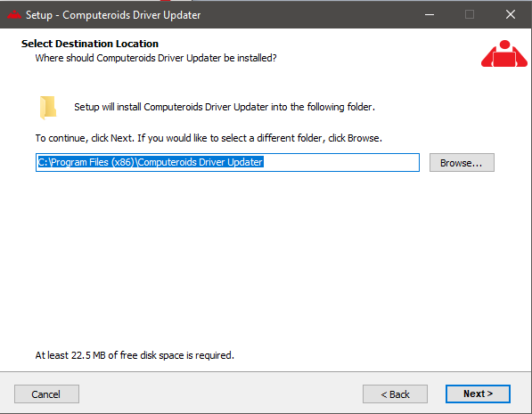Click empty space inside the destination folder field
532x414 pixels.
(341, 162)
